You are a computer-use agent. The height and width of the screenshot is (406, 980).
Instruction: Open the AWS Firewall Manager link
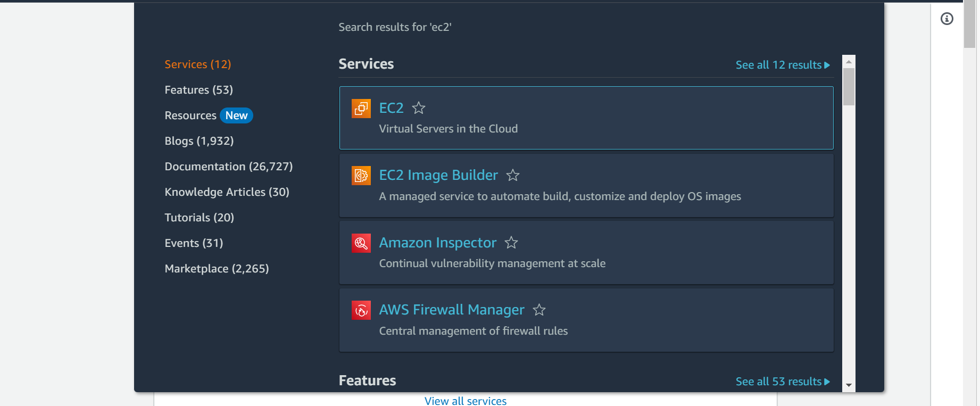click(452, 310)
